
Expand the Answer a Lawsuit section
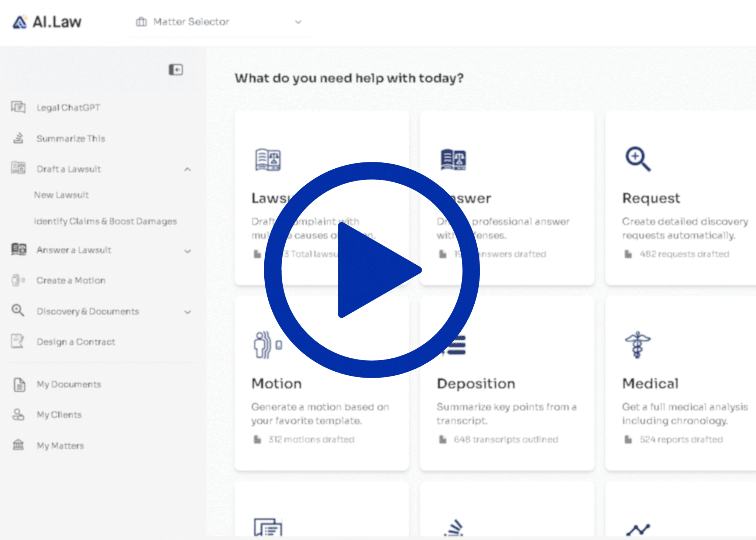[x=188, y=251]
